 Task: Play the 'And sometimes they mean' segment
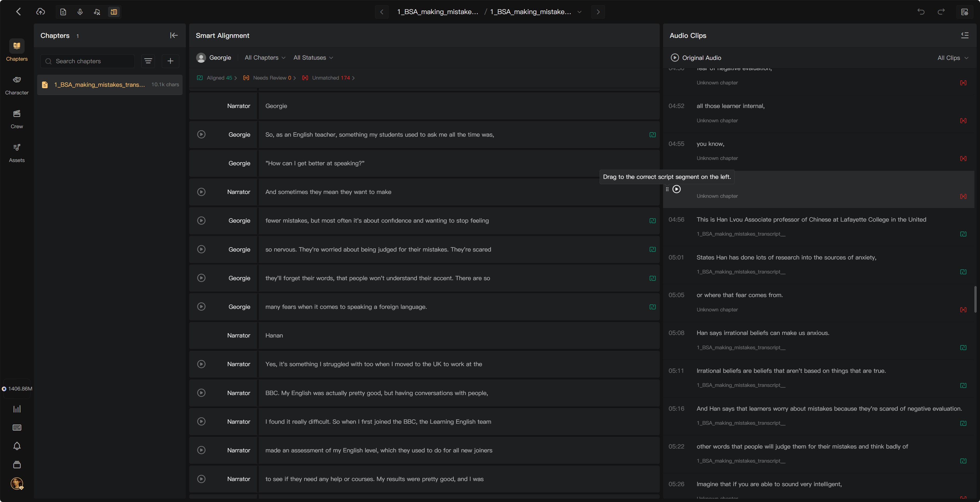[201, 192]
